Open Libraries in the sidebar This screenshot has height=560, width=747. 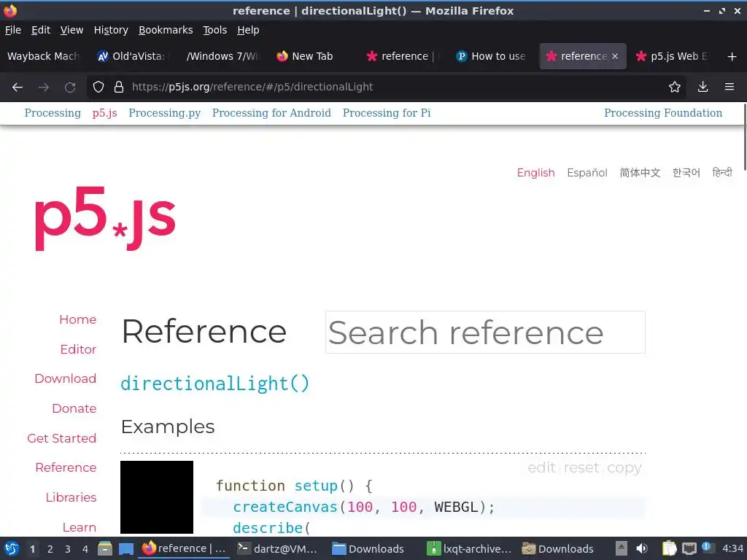coord(71,497)
